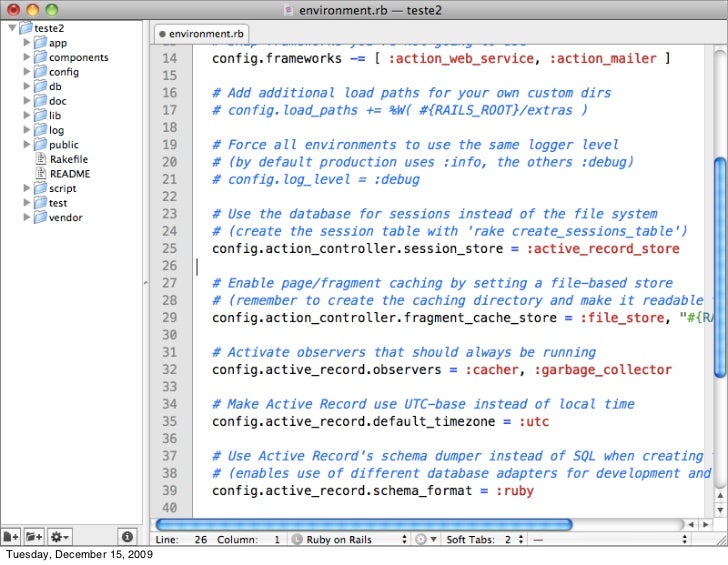Viewport: 728px width, 565px height.
Task: Click the scroll up arrow
Action: coord(720,496)
